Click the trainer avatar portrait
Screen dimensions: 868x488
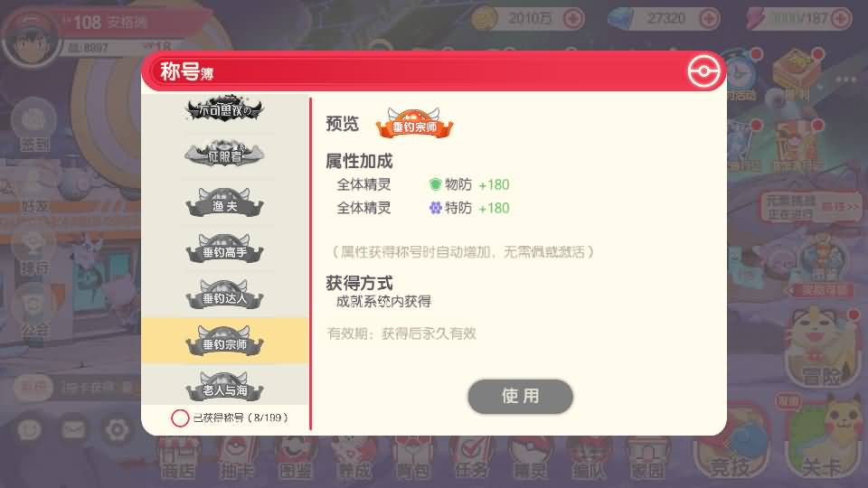coord(31,40)
